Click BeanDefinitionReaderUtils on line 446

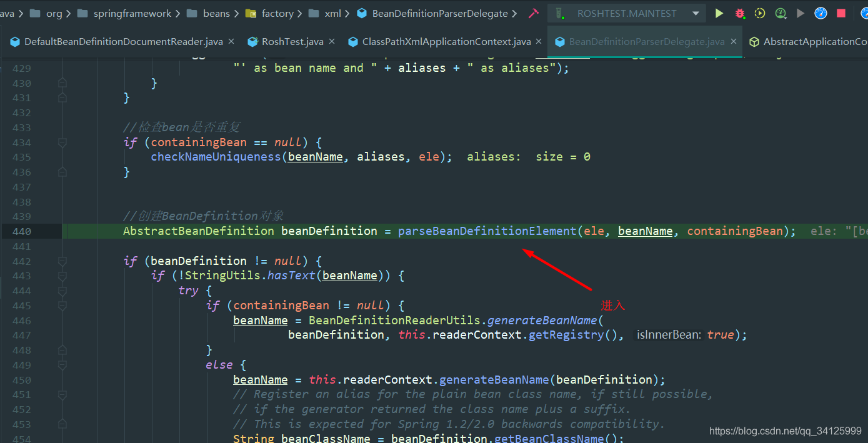394,321
